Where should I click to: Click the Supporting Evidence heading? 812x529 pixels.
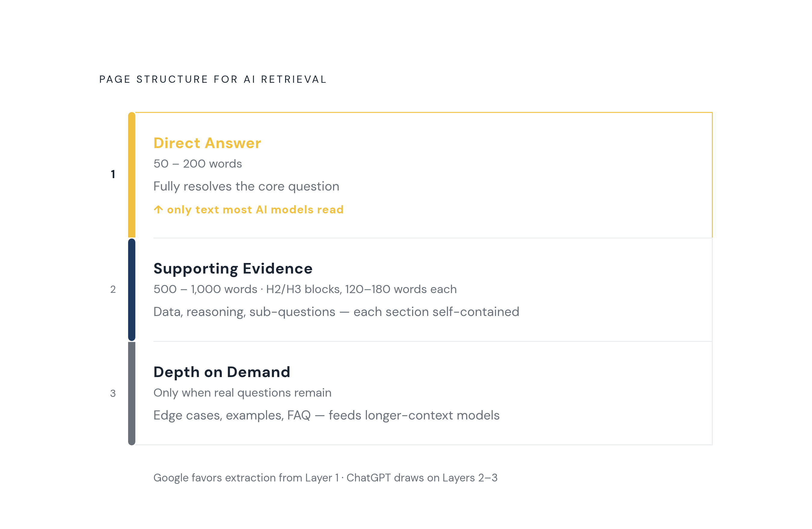coord(233,269)
